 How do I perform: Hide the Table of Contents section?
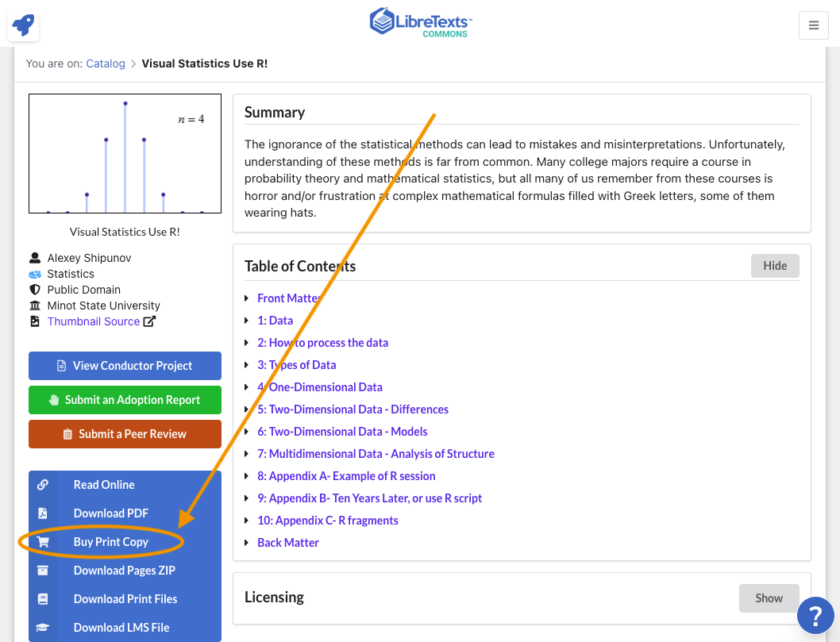[774, 266]
